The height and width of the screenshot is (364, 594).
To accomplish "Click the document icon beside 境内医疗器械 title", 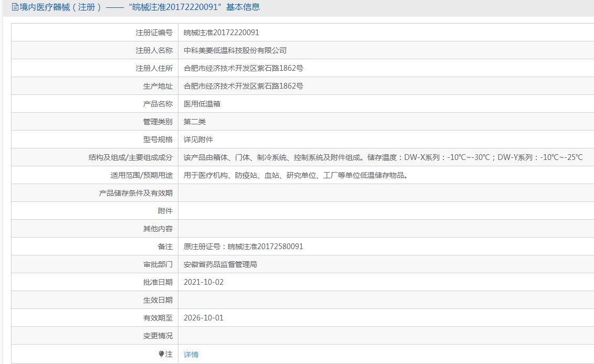I will (15, 7).
